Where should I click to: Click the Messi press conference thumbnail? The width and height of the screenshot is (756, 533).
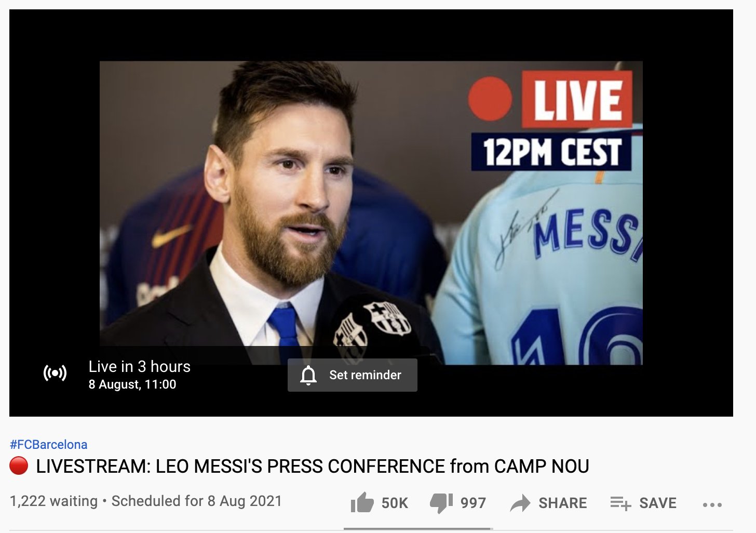point(371,213)
